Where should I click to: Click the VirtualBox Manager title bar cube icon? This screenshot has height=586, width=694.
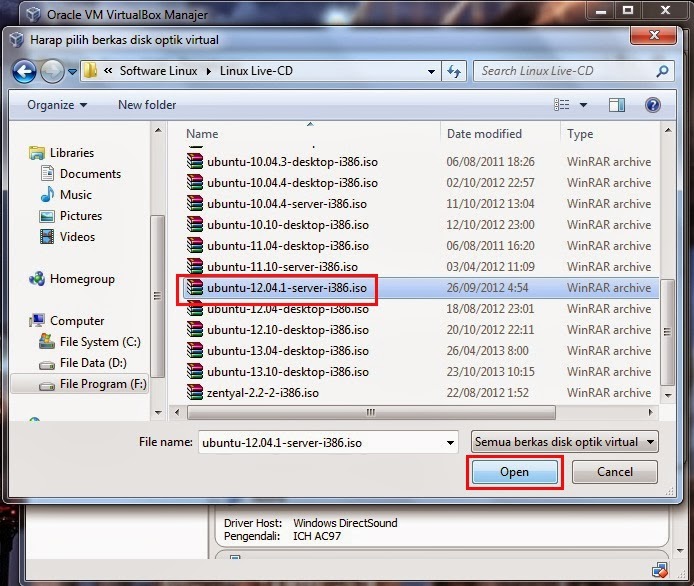[x=33, y=14]
